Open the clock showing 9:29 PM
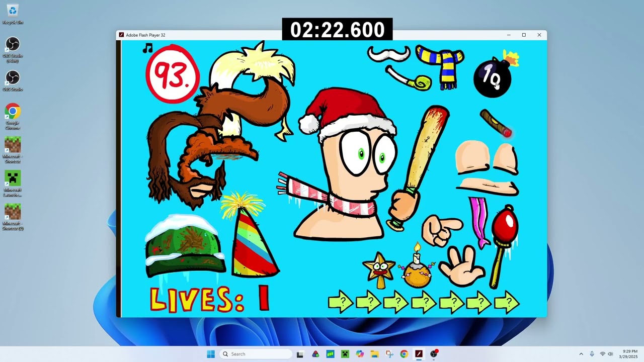The width and height of the screenshot is (644, 362). (x=629, y=354)
